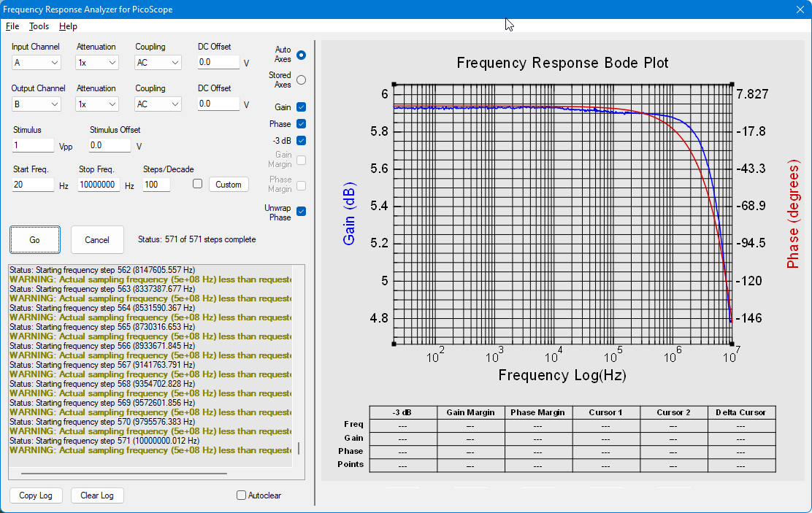Viewport: 812px width, 513px height.
Task: Open the Help menu
Action: (68, 26)
